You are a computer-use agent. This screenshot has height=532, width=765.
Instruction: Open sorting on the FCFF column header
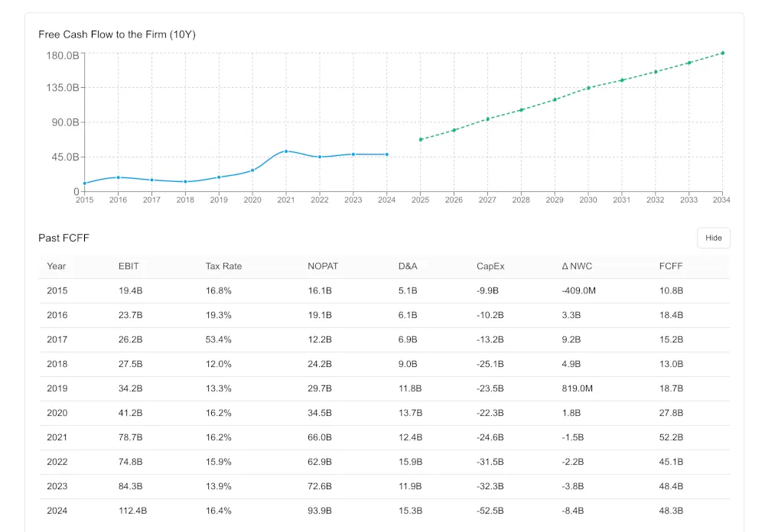[669, 266]
